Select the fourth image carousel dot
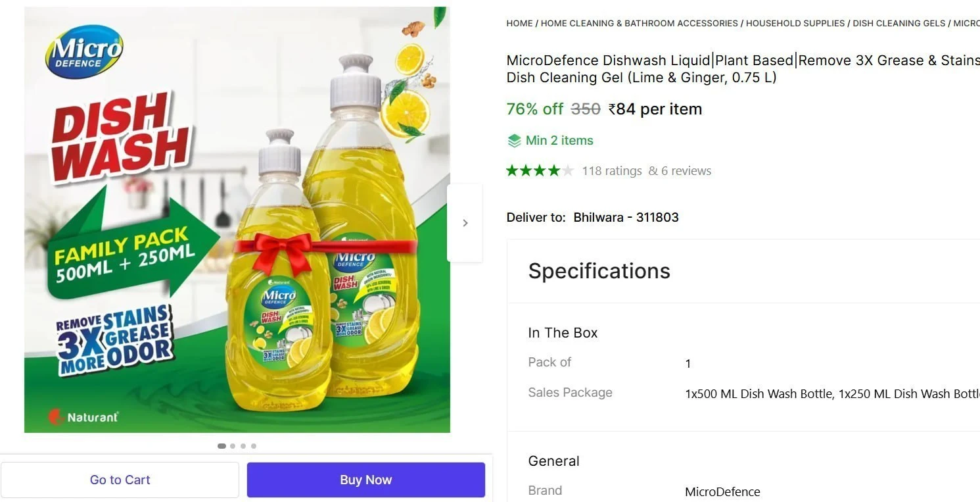 click(x=254, y=446)
